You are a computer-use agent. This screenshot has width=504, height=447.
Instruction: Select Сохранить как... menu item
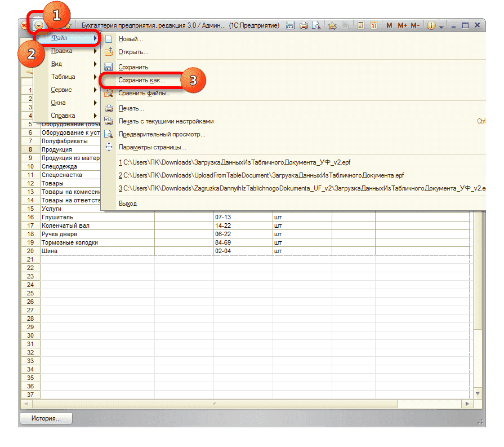[141, 80]
